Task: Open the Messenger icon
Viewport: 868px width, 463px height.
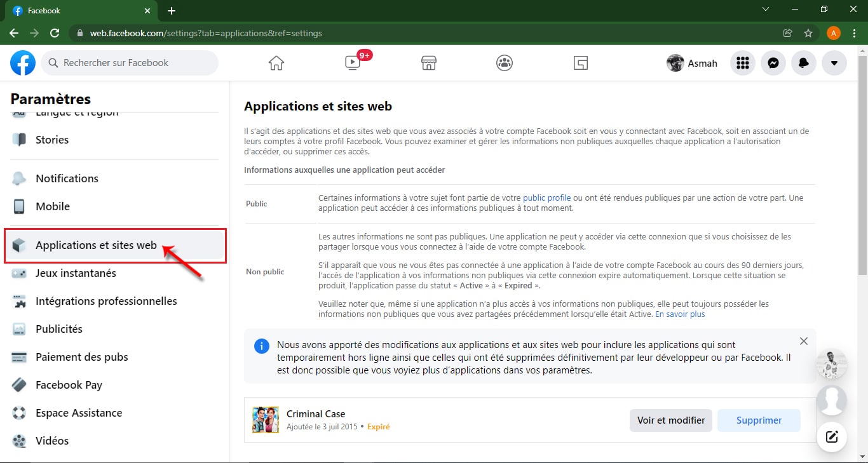Action: pos(773,63)
